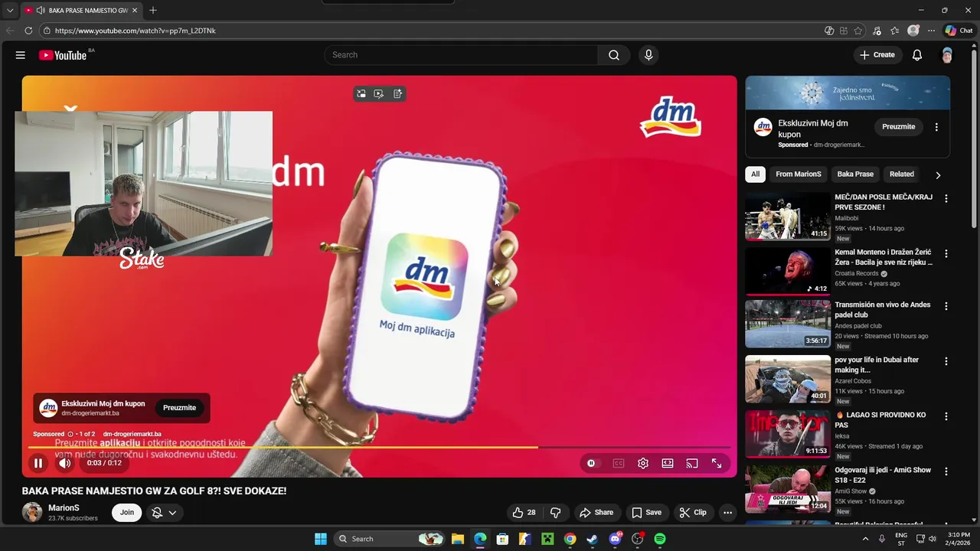Open sidebar ad options menu
This screenshot has height=551, width=980.
pos(936,127)
